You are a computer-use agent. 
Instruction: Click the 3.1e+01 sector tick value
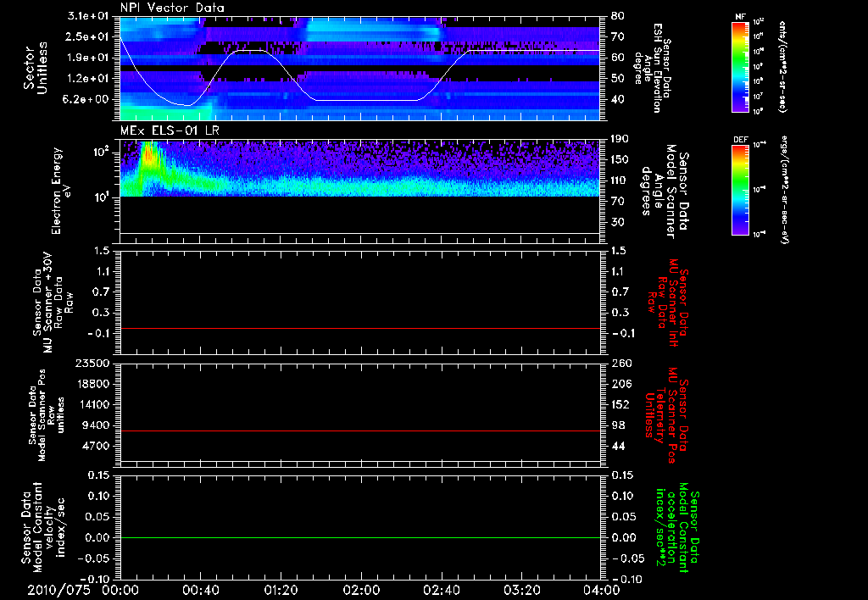[88, 16]
